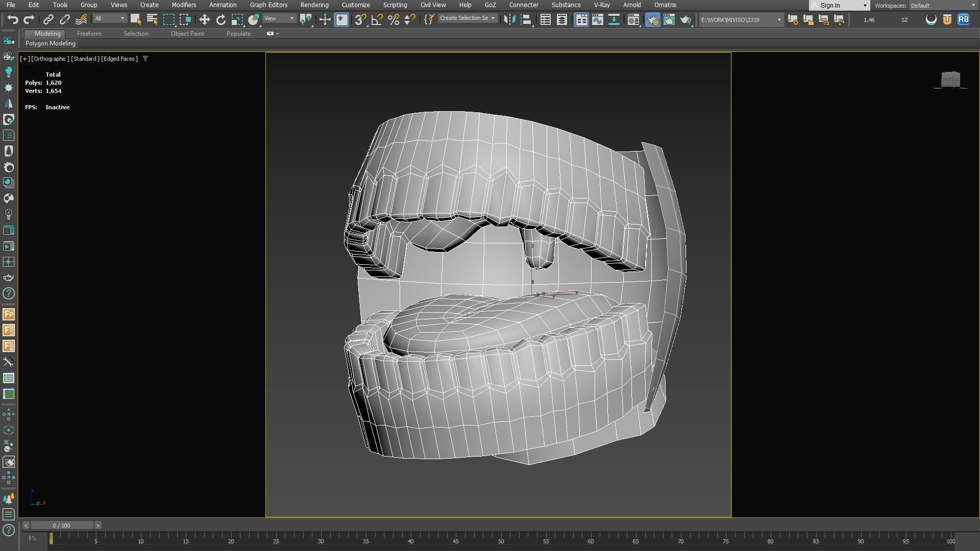Open the Graph Editors menu
Image resolution: width=980 pixels, height=551 pixels.
(x=268, y=5)
